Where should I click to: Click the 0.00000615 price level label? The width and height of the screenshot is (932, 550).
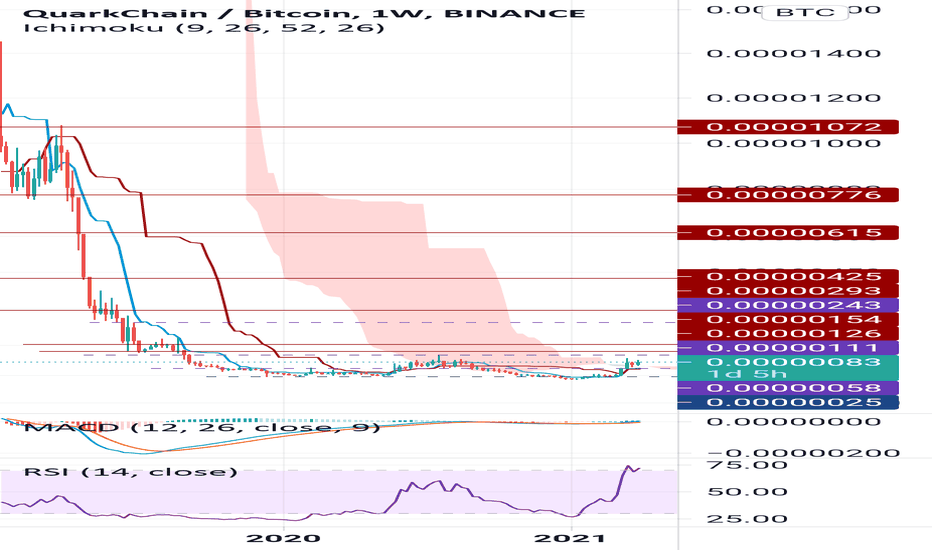pyautogui.click(x=788, y=232)
